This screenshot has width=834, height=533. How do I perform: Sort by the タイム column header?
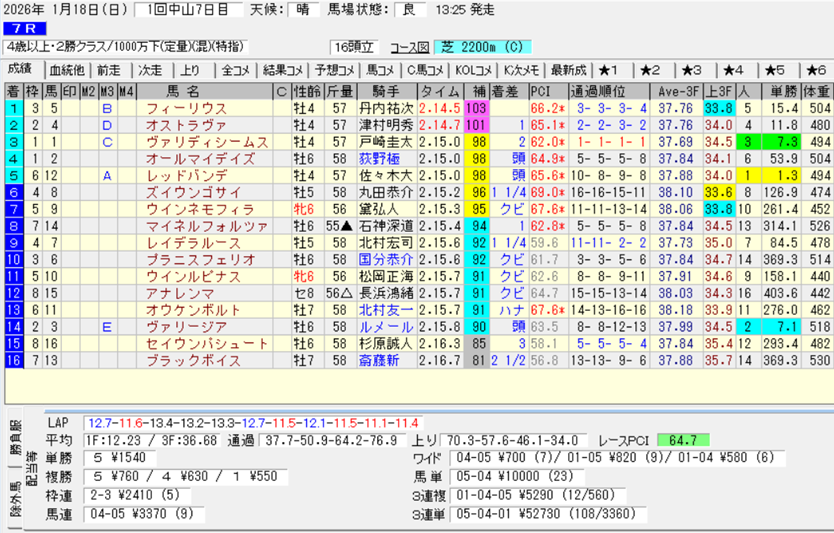(x=438, y=91)
